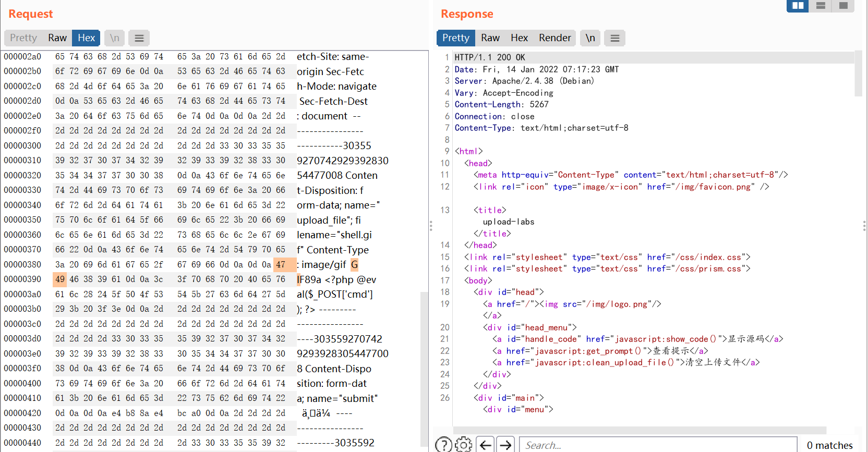The image size is (868, 452).
Task: Select top-bottom split layout icon
Action: pyautogui.click(x=821, y=6)
